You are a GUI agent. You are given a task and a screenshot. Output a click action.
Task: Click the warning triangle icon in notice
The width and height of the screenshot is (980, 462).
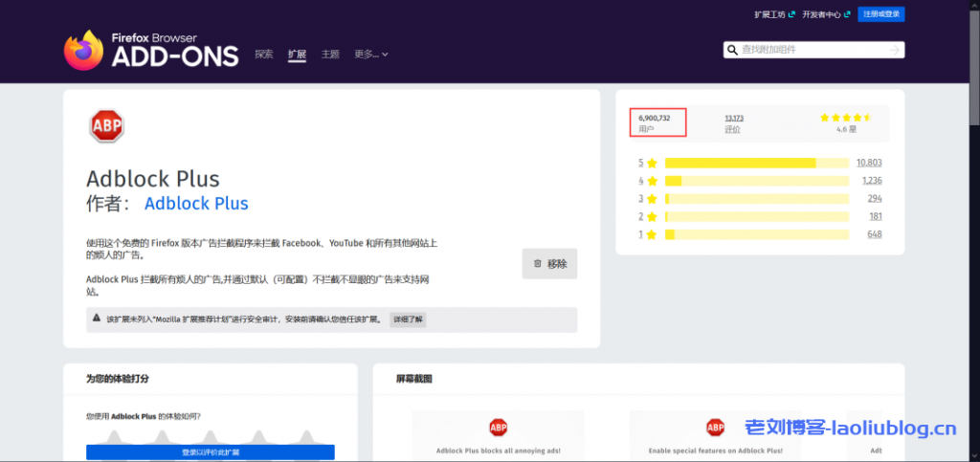click(x=97, y=318)
